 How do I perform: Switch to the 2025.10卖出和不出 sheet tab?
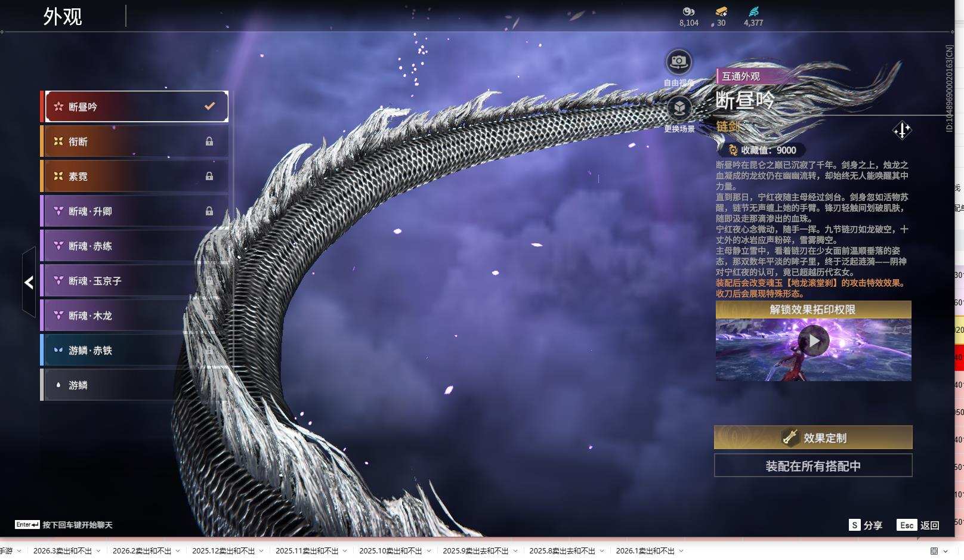(390, 551)
